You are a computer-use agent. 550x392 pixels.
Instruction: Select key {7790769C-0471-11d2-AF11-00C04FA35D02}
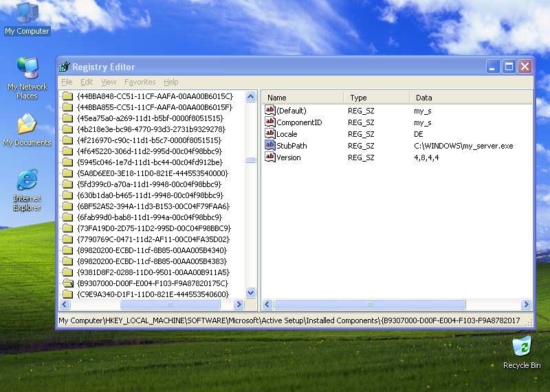point(153,239)
